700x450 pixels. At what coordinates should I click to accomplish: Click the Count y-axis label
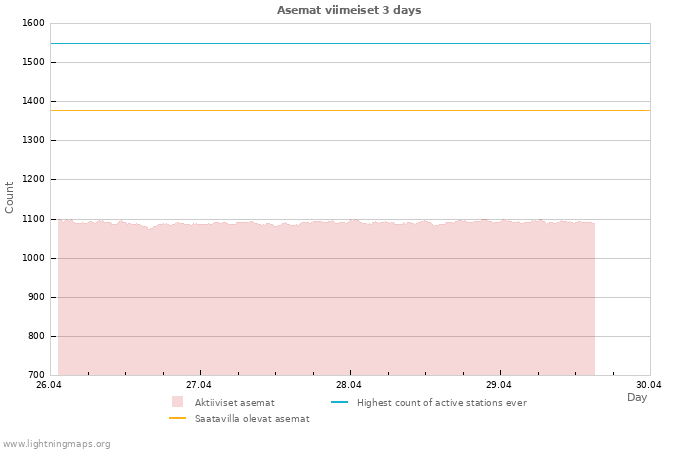[10, 197]
